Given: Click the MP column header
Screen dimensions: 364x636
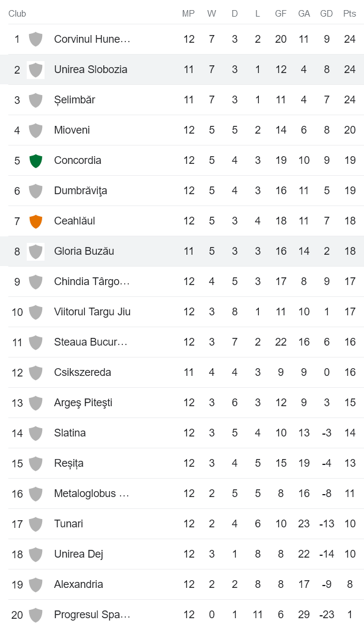Looking at the screenshot, I should 188,14.
